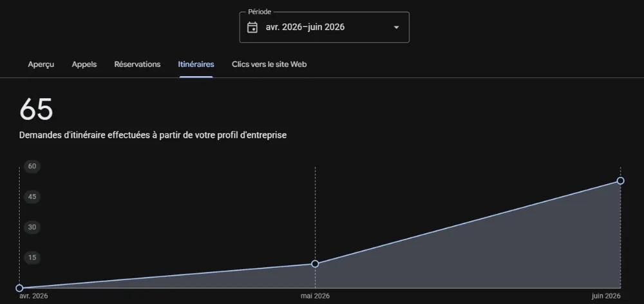Click the 'avr. 2026' x-axis label

pos(33,296)
